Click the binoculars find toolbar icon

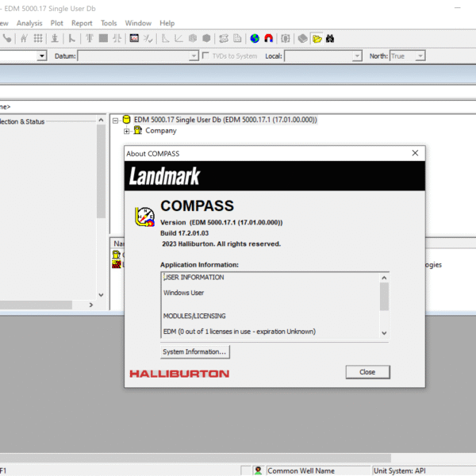click(330, 39)
